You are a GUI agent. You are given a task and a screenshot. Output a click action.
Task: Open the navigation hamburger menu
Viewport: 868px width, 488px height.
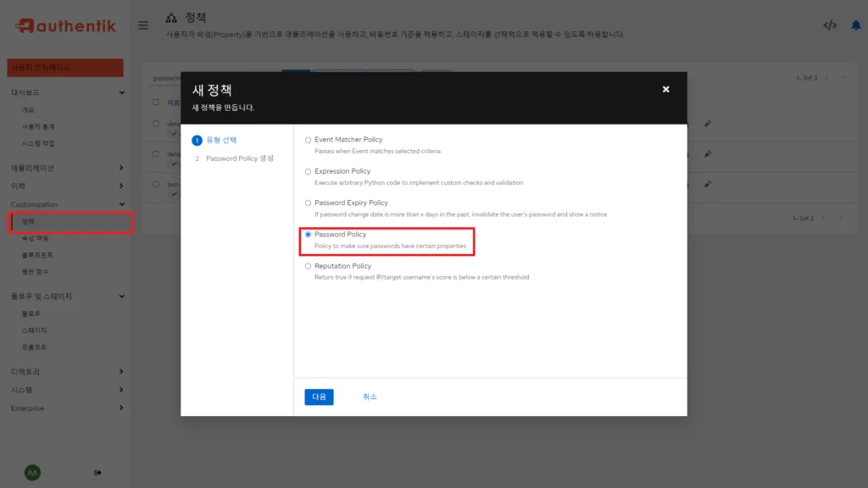143,25
